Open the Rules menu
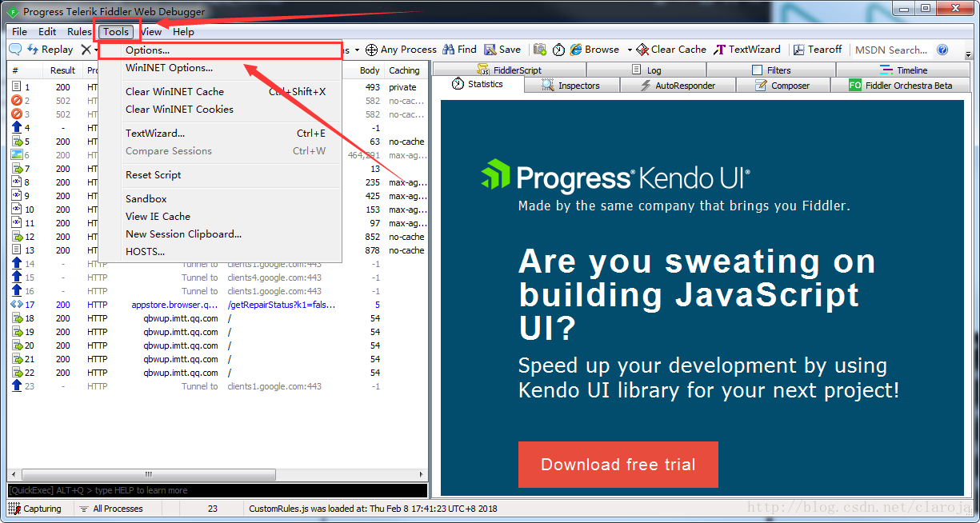 click(x=79, y=32)
